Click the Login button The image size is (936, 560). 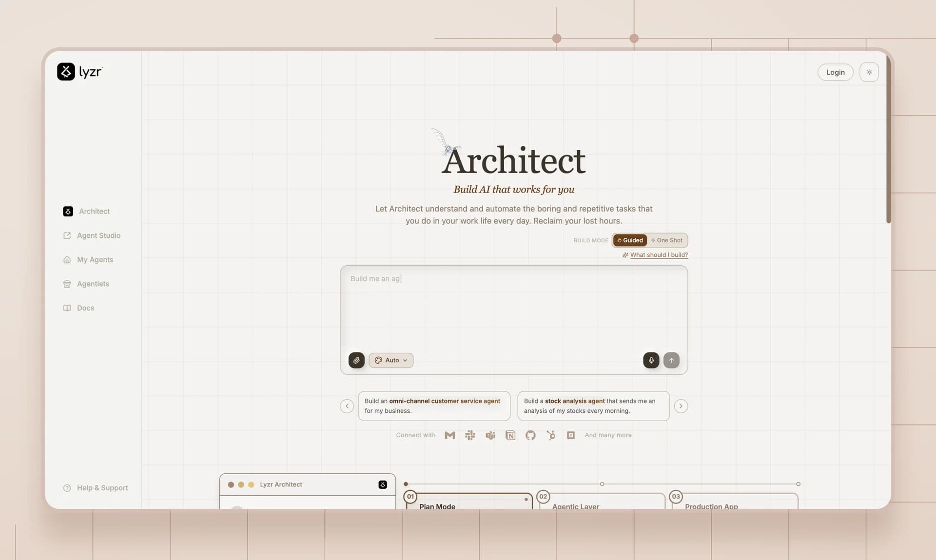(x=835, y=72)
